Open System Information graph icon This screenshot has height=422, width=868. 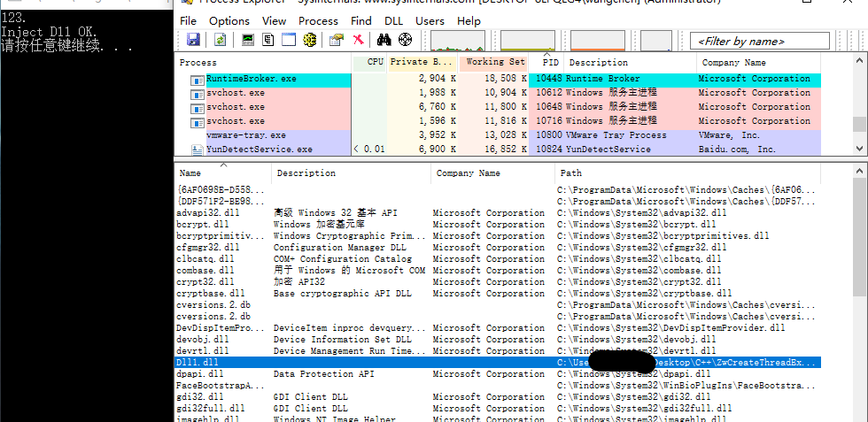coord(248,40)
